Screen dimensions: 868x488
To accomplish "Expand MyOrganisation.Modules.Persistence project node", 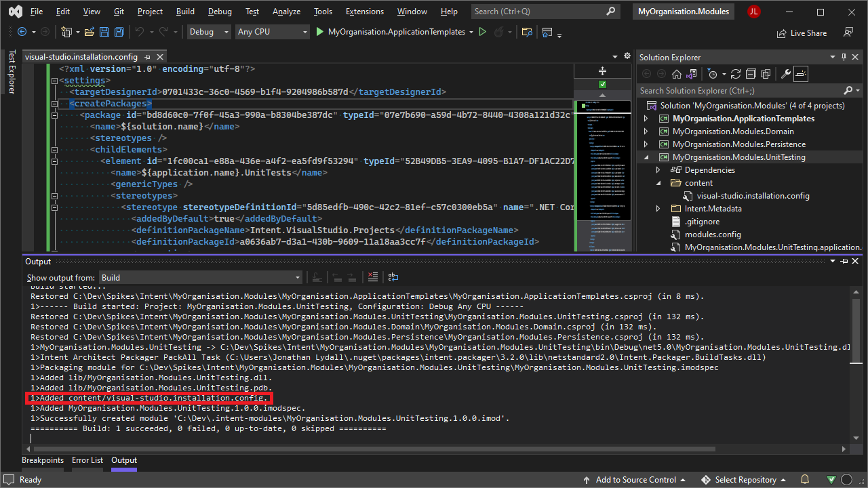I will pyautogui.click(x=646, y=144).
